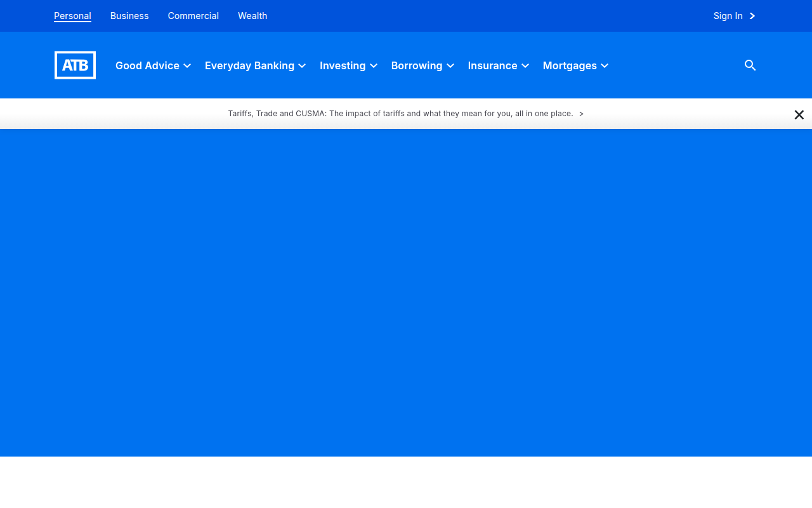Expand the Everyday Banking menu
This screenshot has width=812, height=508.
coord(255,65)
